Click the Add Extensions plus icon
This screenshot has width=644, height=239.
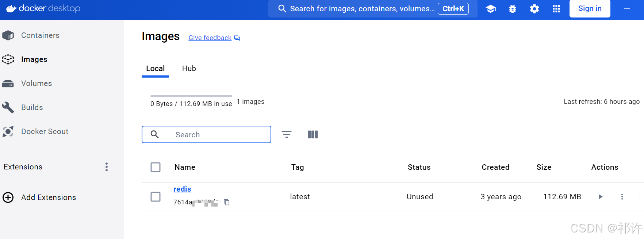pos(8,197)
